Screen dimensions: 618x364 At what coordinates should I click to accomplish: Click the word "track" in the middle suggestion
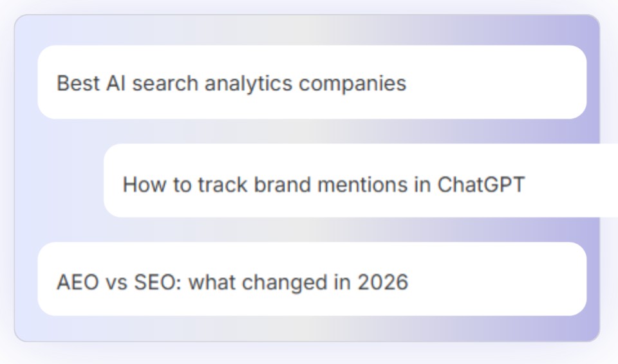(x=222, y=185)
